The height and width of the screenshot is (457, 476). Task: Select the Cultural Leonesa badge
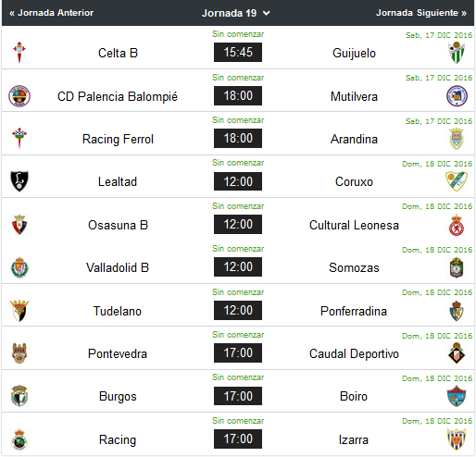(457, 225)
